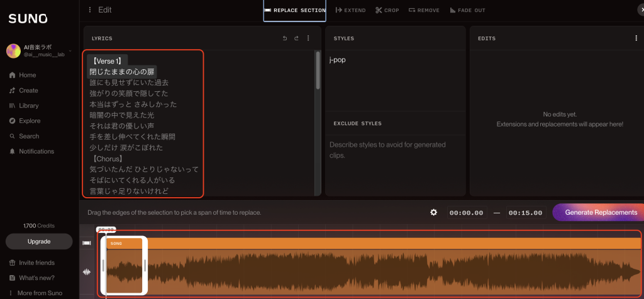Undo the last lyrics edit
The image size is (644, 299).
click(x=285, y=38)
